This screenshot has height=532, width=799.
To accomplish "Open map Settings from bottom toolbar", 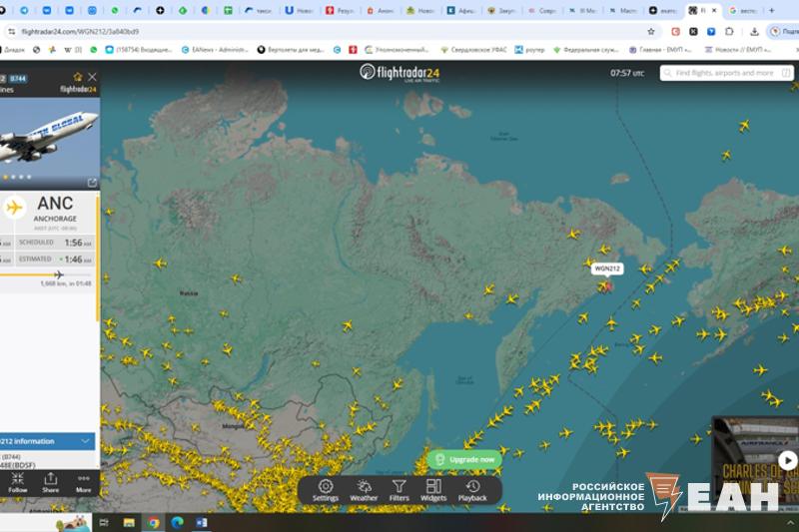I will coord(326,489).
